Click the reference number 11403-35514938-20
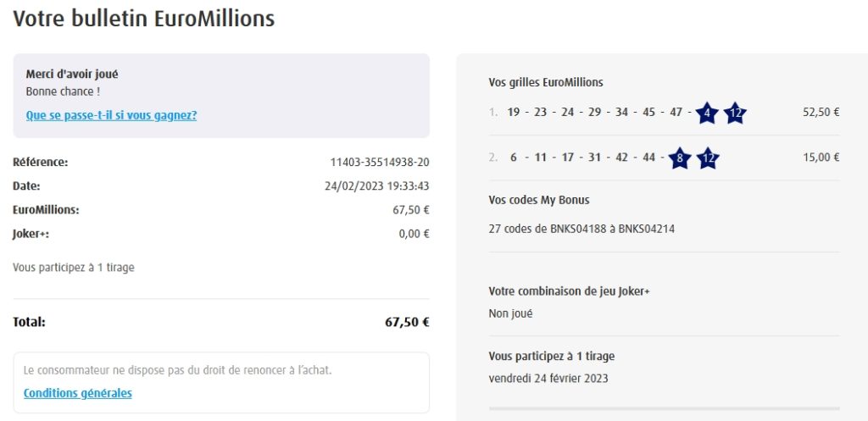Screen dimensions: 868x421 tap(380, 162)
